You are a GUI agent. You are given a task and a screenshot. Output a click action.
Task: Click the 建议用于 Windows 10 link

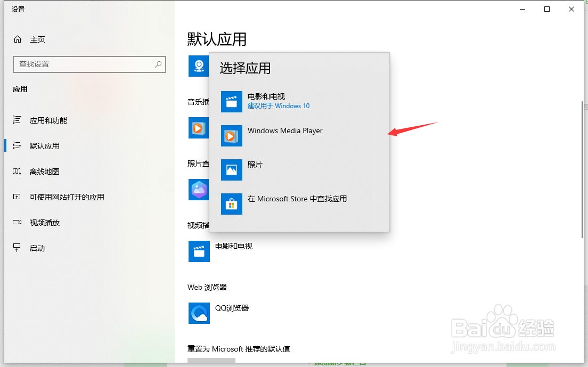279,106
